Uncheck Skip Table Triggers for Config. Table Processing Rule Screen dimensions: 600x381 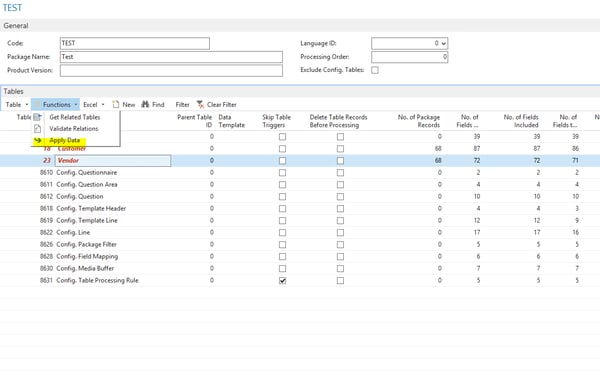[x=282, y=280]
